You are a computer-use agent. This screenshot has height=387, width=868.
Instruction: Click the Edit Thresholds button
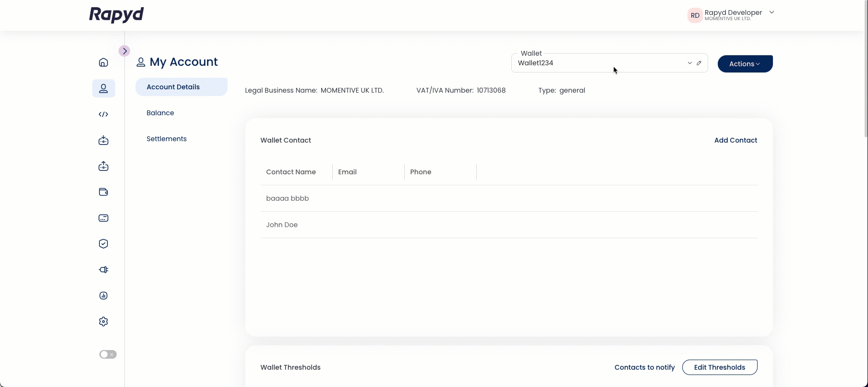720,367
